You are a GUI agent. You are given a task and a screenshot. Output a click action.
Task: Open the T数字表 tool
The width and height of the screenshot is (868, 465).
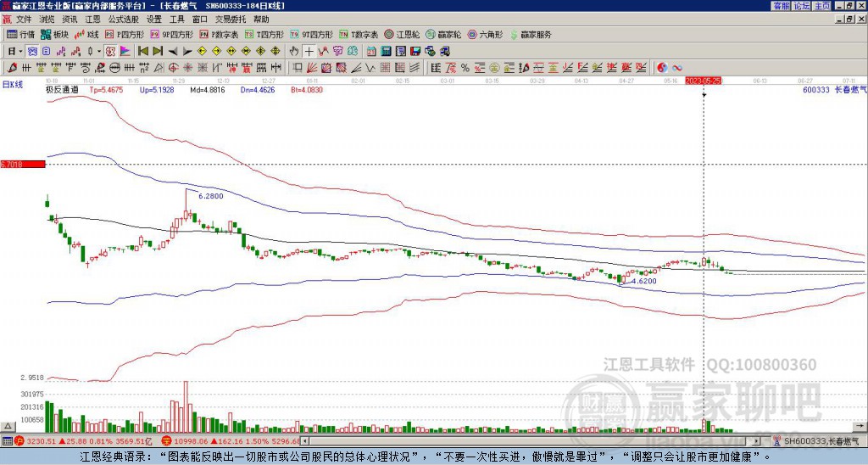(359, 34)
